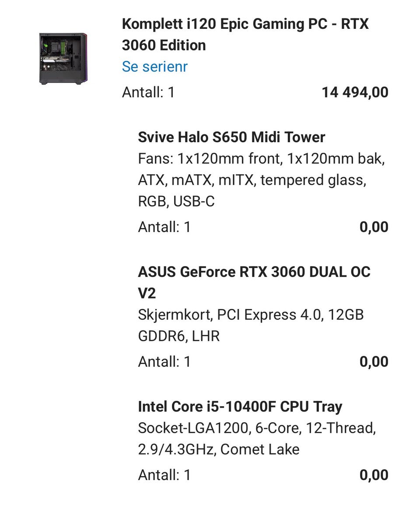This screenshot has height=505, width=420.
Task: Click the 'GDDR6, LHR' line of GPU specs
Action: pyautogui.click(x=178, y=336)
